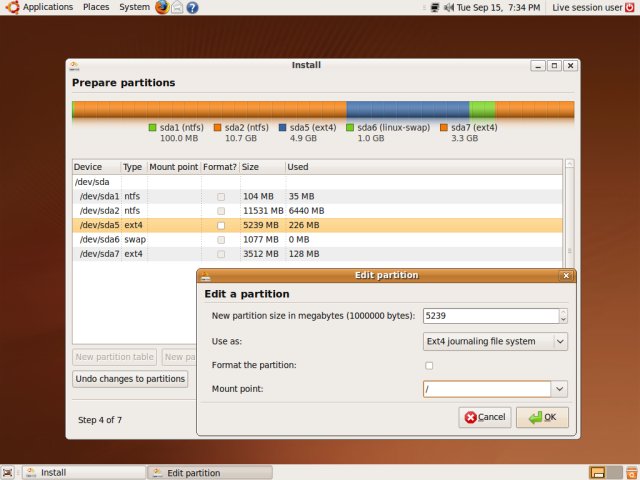Click the Mount point column header
The height and width of the screenshot is (480, 640).
pos(174,167)
